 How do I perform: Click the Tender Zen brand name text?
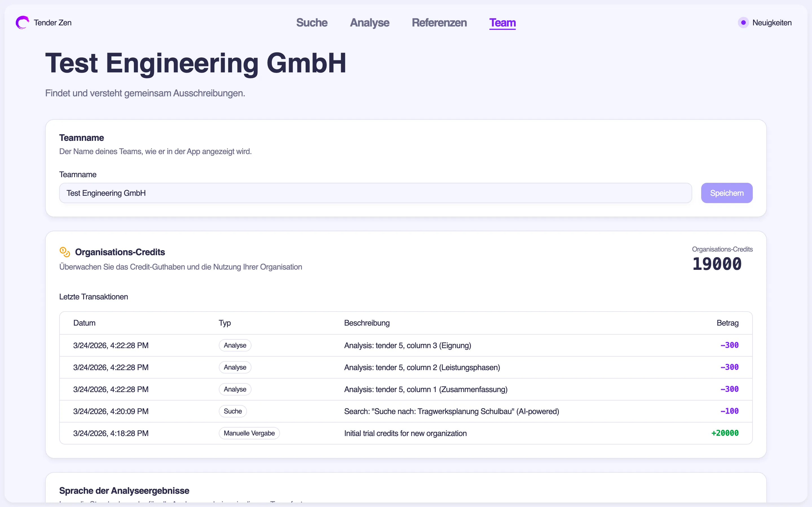(x=53, y=23)
